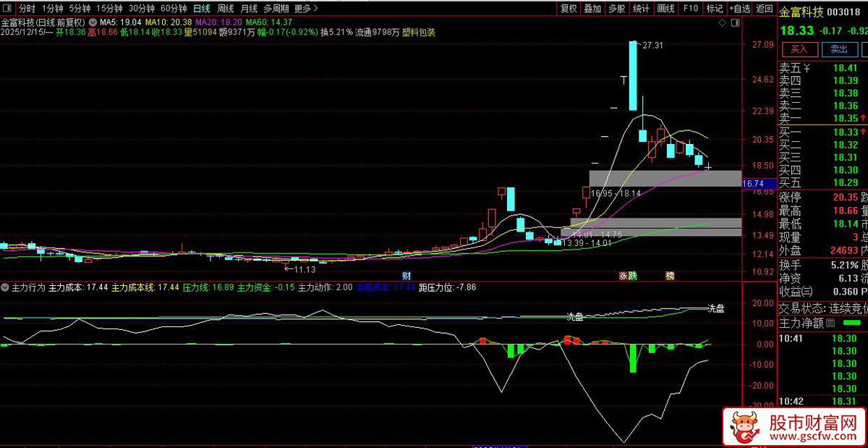The width and height of the screenshot is (868, 448).
Task: Select the 买二 price 18.32
Action: pyautogui.click(x=845, y=145)
